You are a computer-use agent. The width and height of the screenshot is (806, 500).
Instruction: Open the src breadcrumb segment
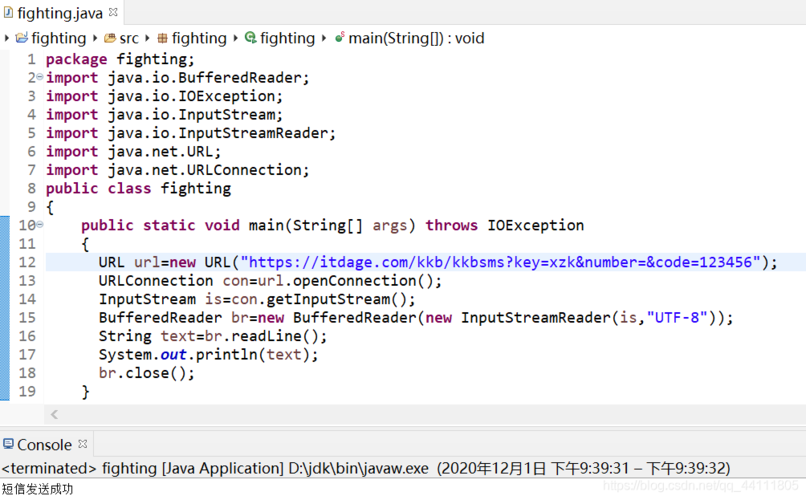click(129, 39)
